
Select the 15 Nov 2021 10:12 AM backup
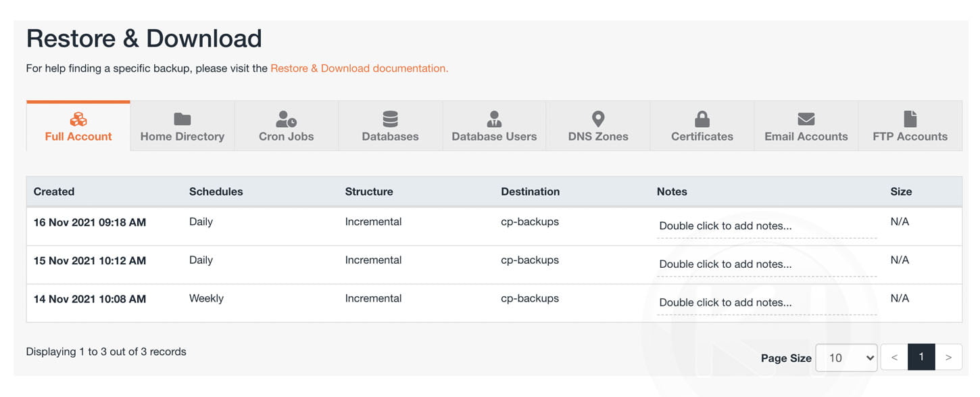pos(90,260)
